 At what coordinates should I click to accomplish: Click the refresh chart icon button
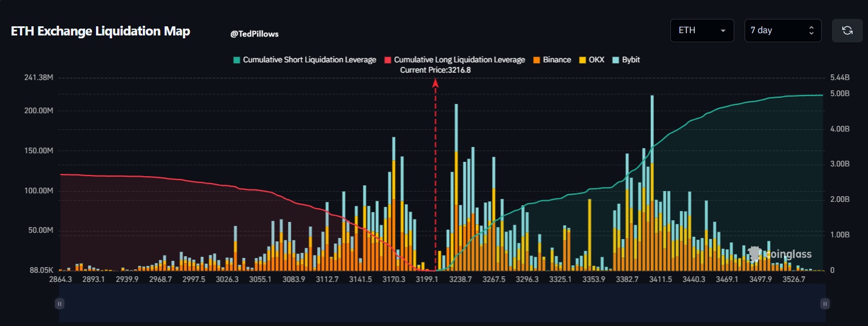pyautogui.click(x=847, y=31)
